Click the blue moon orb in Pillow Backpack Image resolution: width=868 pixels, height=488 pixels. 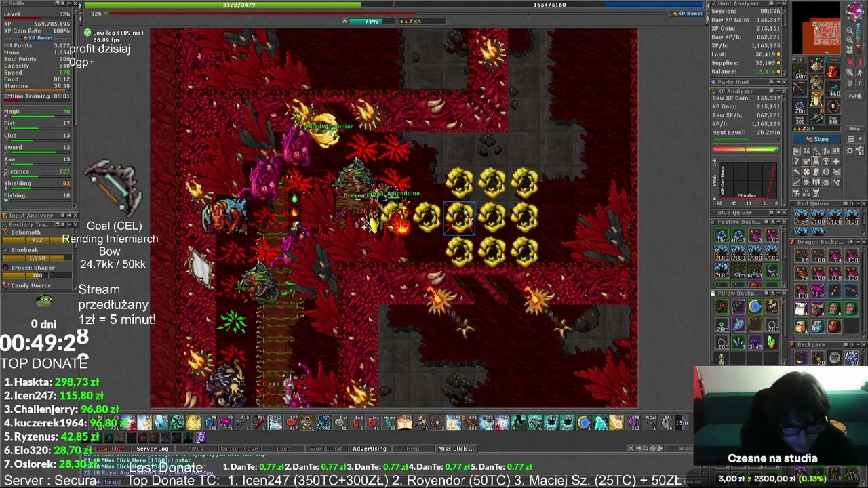tap(755, 306)
